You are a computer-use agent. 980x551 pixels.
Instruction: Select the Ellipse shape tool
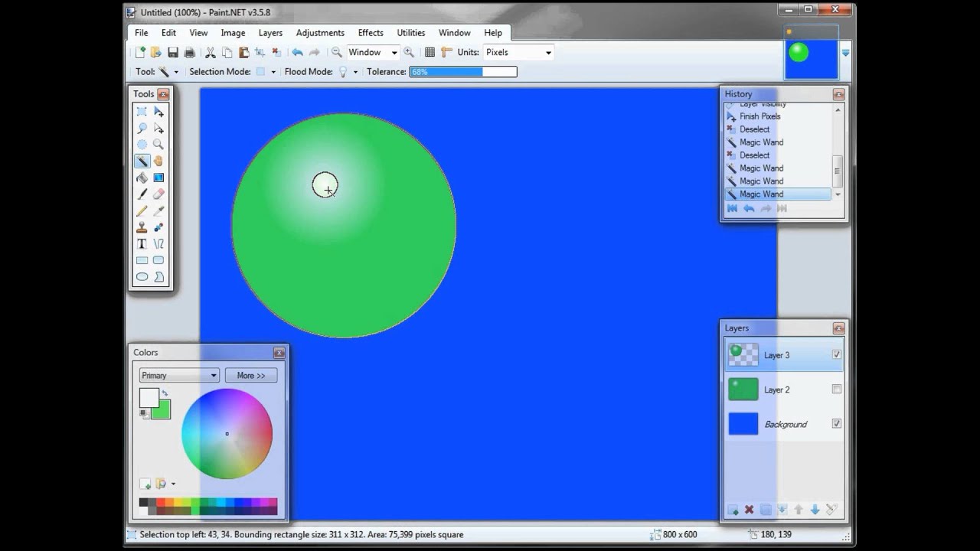point(142,277)
